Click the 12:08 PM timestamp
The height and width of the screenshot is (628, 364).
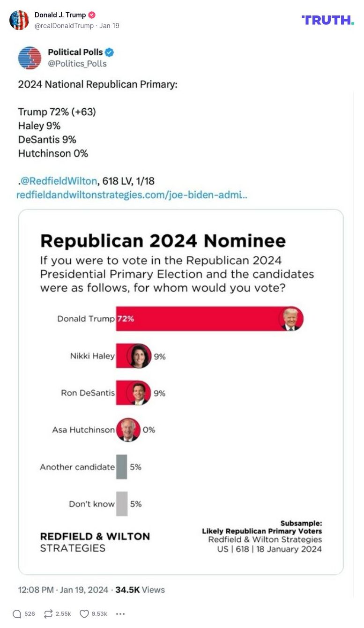pyautogui.click(x=36, y=590)
